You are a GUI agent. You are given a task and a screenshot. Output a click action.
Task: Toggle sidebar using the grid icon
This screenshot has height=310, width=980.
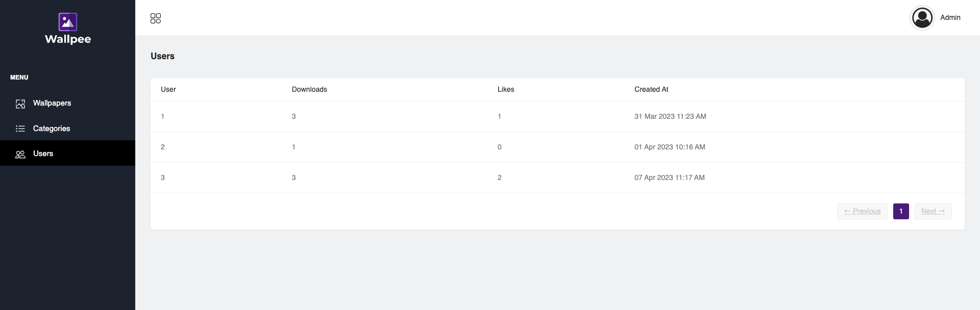(x=156, y=18)
